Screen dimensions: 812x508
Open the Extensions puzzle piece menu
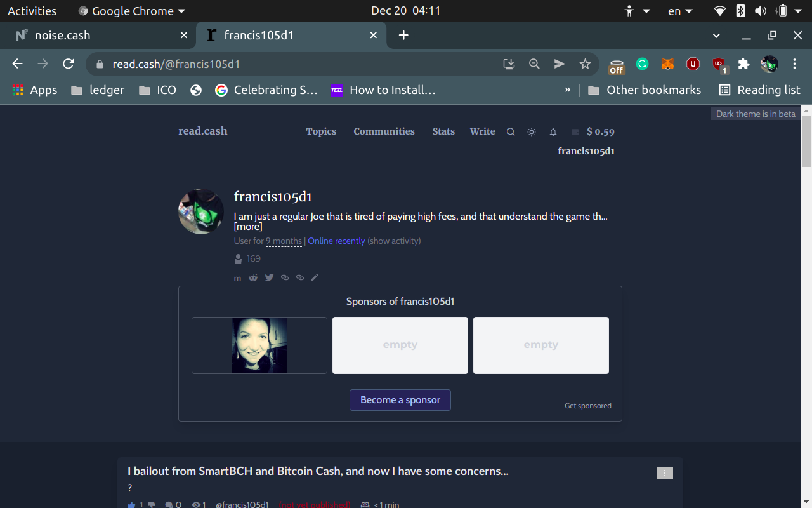(744, 63)
